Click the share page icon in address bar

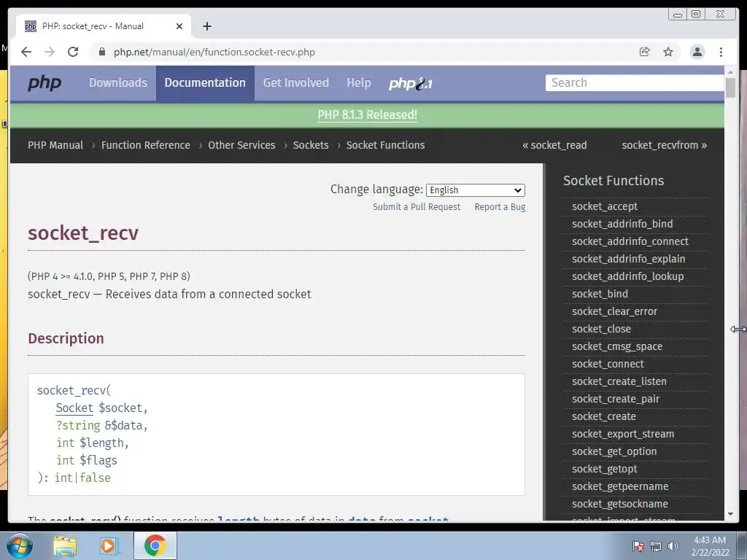tap(645, 52)
